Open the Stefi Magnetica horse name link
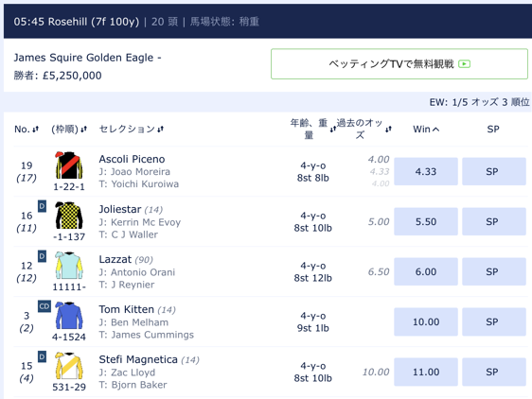 138,359
